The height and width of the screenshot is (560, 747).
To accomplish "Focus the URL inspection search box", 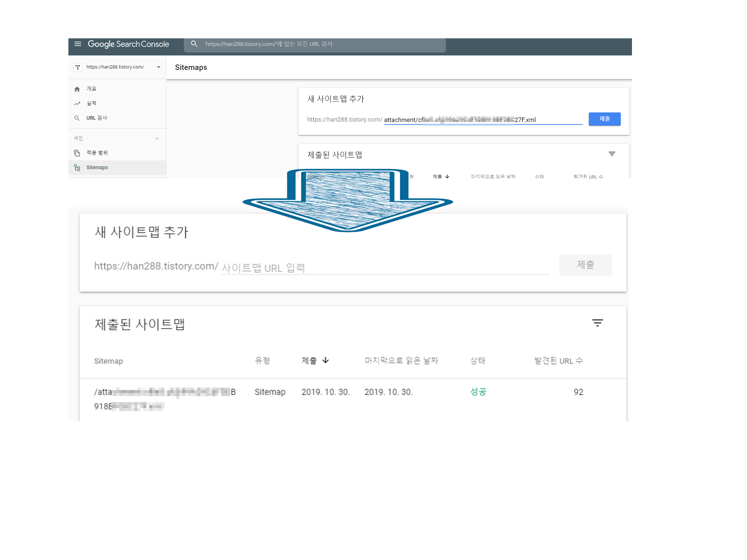I will (x=315, y=45).
